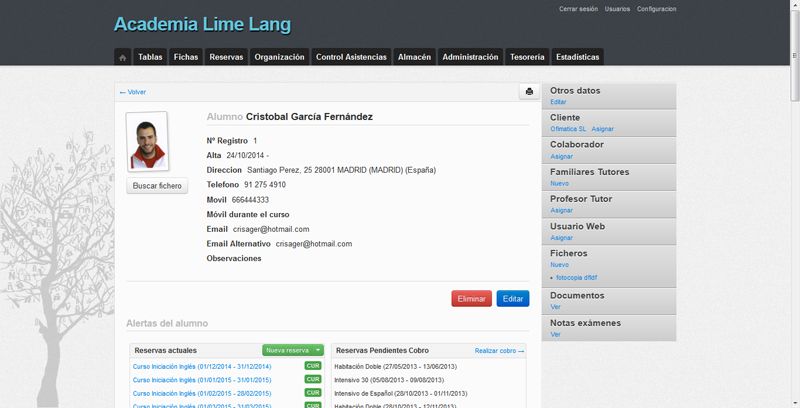The width and height of the screenshot is (800, 408).
Task: Click the Buscar fichero button
Action: click(158, 186)
